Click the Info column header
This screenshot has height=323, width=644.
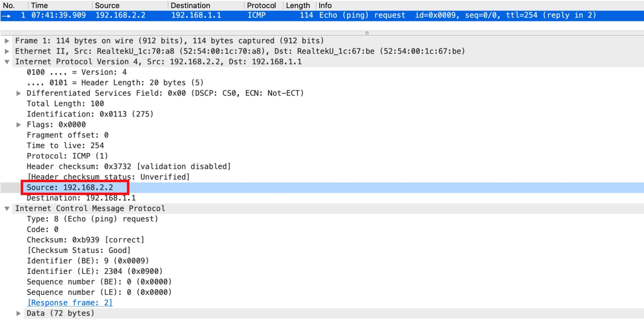(x=325, y=5)
